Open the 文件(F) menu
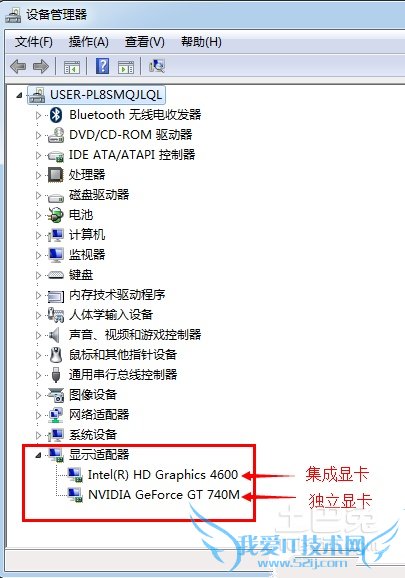The width and height of the screenshot is (405, 578). (34, 42)
